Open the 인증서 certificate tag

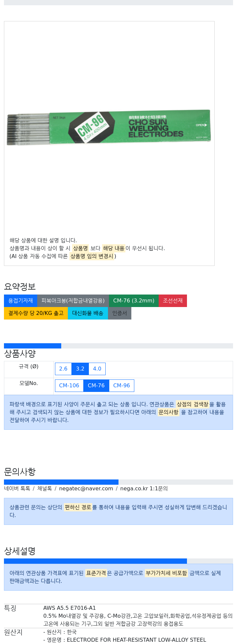119,313
